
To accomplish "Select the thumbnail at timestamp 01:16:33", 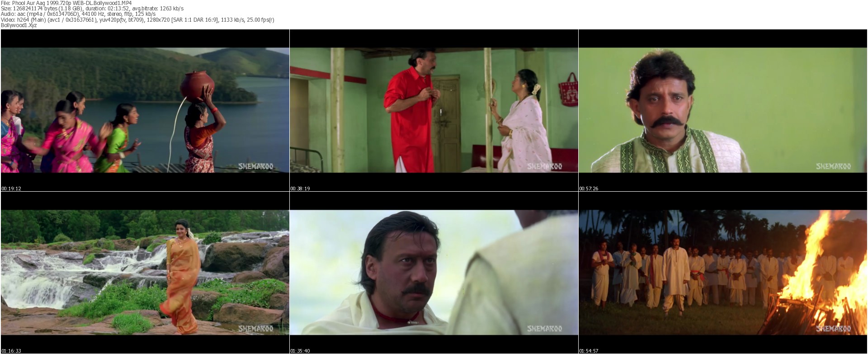I will coord(145,273).
